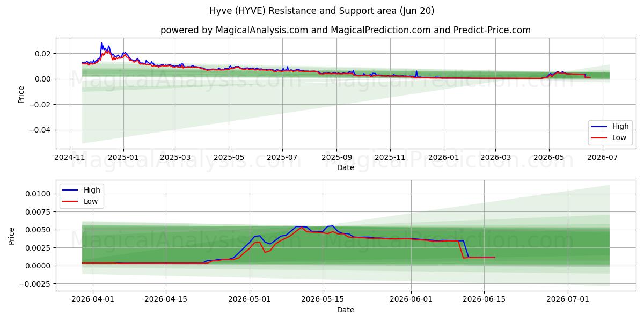This screenshot has width=644, height=322.
Task: Click the chart title 'Hyve (HYVE) Resistance and Support area (Jun 20)'
Action: pyautogui.click(x=322, y=11)
